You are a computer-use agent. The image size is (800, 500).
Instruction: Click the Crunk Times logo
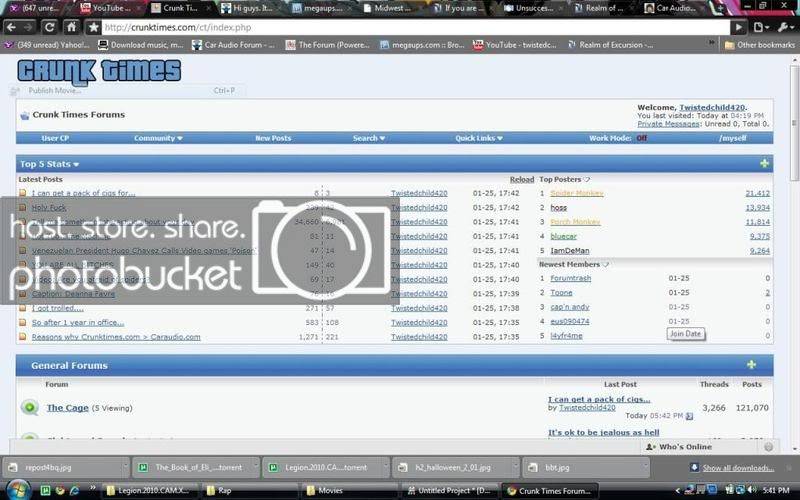99,71
